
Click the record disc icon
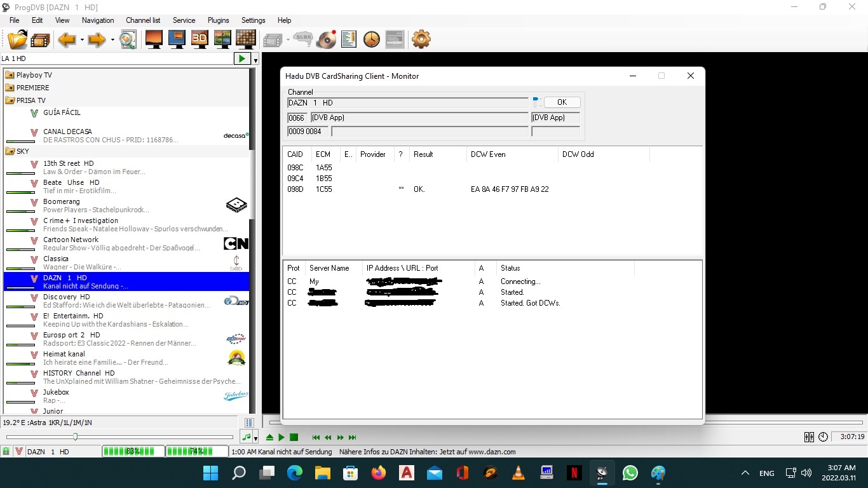tap(327, 39)
